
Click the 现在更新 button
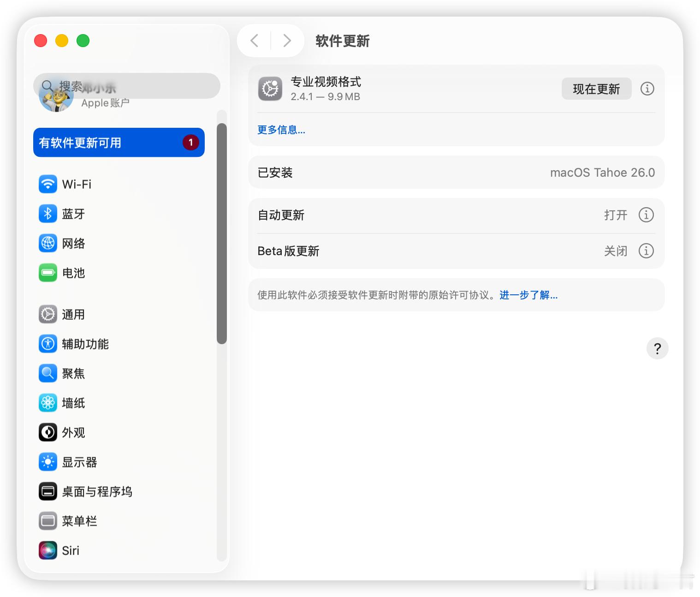[x=596, y=89]
